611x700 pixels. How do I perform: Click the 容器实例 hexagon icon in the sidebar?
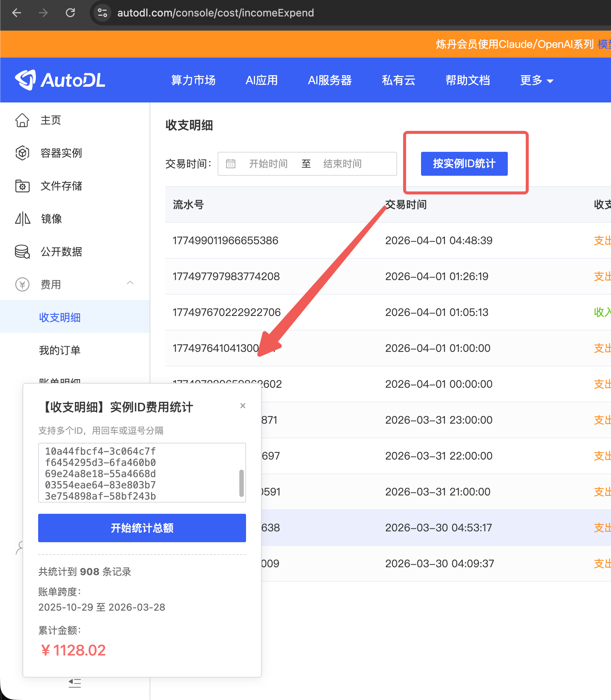(x=22, y=153)
